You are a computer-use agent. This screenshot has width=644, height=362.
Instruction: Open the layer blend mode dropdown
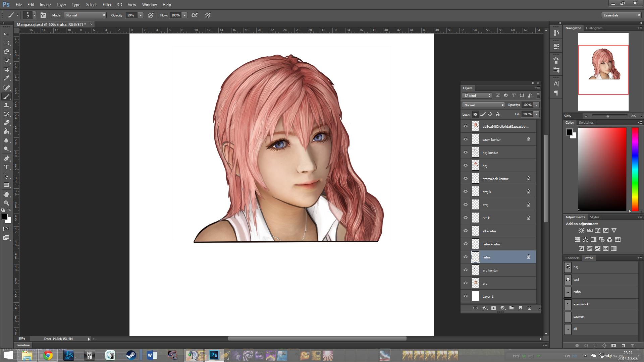483,105
